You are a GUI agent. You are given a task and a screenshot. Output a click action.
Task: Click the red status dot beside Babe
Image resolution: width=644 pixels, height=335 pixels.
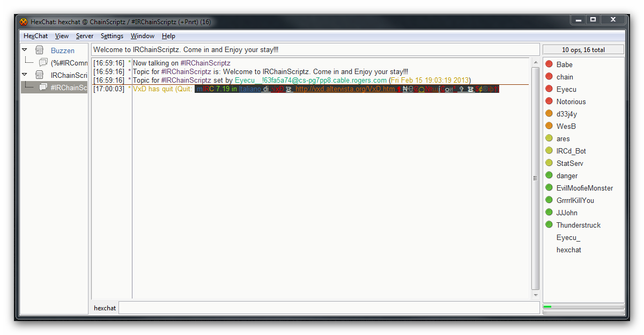coord(549,64)
